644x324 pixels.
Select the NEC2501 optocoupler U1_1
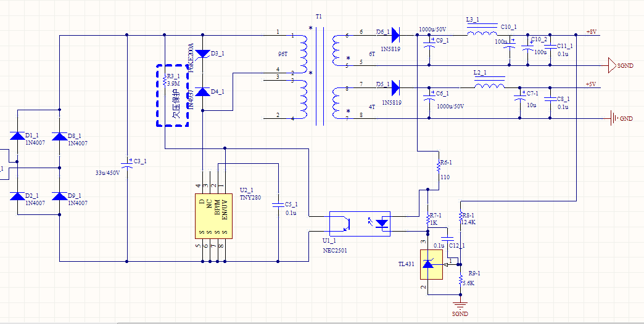(x=360, y=222)
